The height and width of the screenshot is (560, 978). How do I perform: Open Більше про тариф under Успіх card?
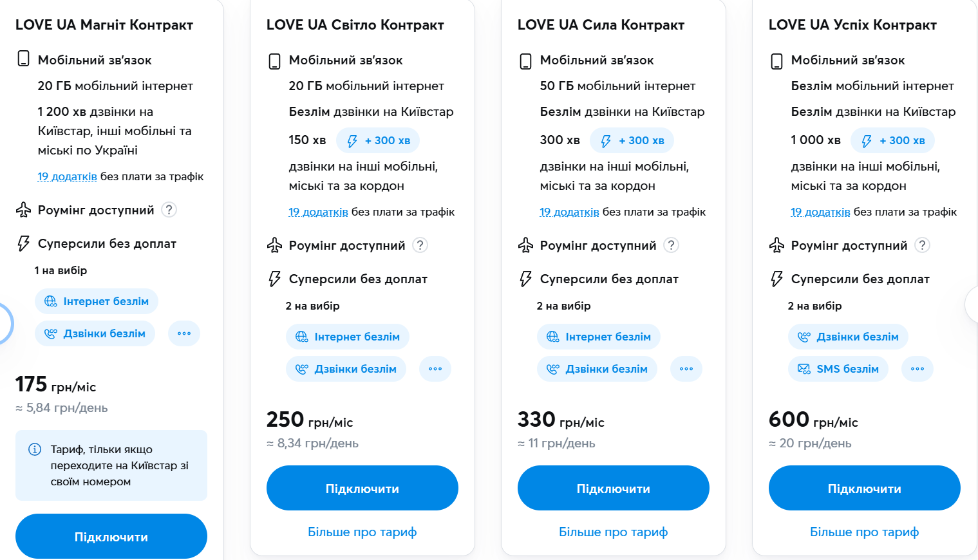[x=864, y=532]
